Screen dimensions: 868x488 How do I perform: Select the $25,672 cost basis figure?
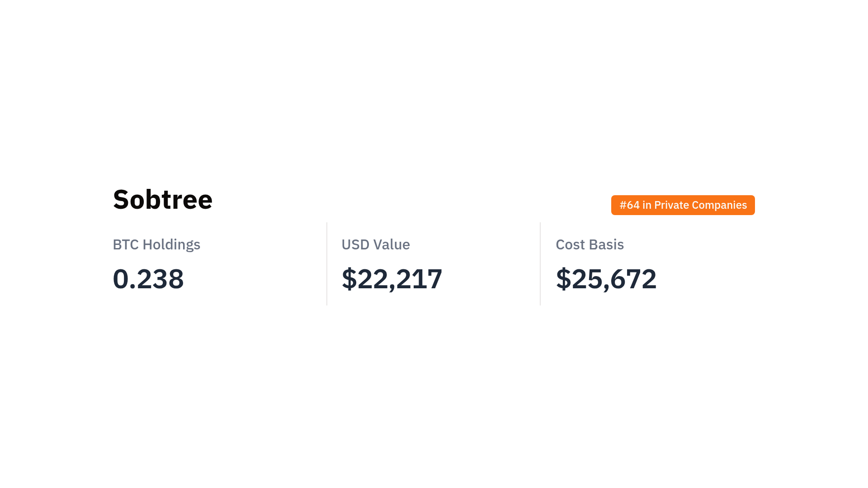click(x=606, y=279)
